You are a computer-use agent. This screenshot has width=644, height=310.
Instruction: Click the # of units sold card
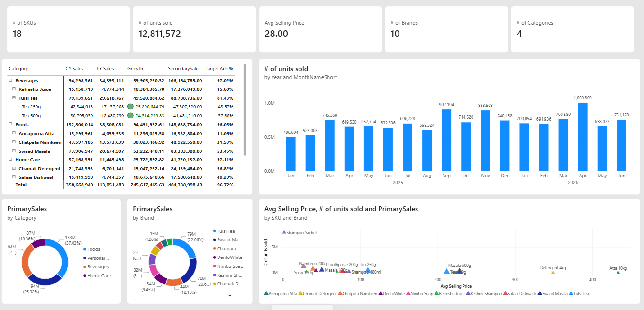194,29
